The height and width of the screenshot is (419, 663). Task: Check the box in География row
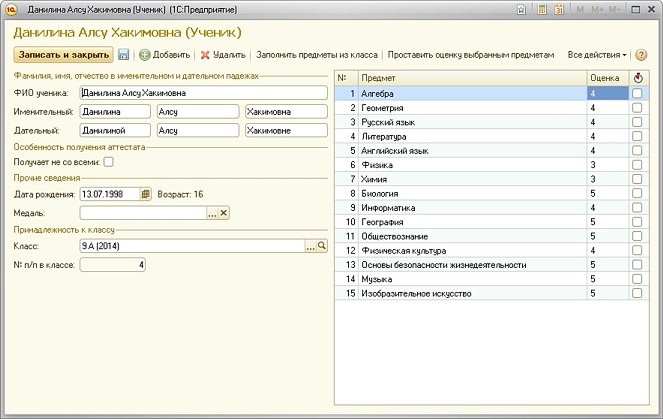637,222
